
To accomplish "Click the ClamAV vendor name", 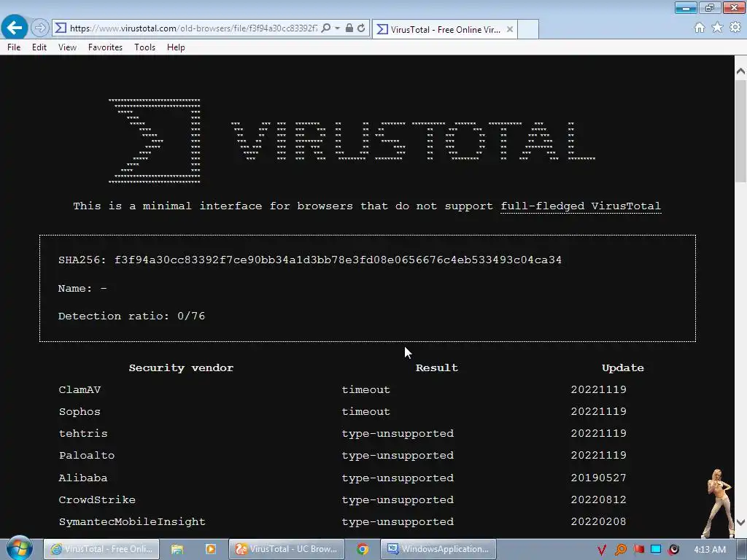I will pos(80,389).
